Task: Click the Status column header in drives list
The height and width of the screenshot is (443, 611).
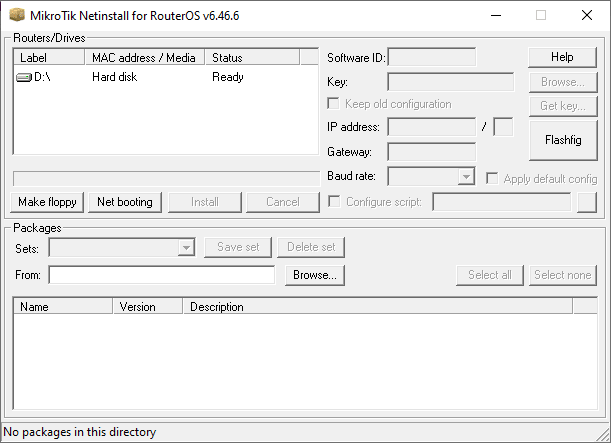Action: pyautogui.click(x=253, y=58)
